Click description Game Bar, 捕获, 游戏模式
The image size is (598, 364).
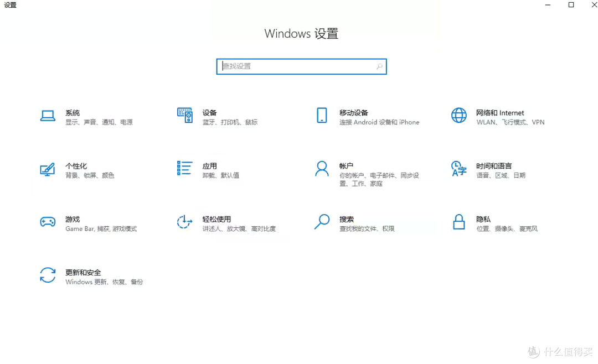coord(101,229)
